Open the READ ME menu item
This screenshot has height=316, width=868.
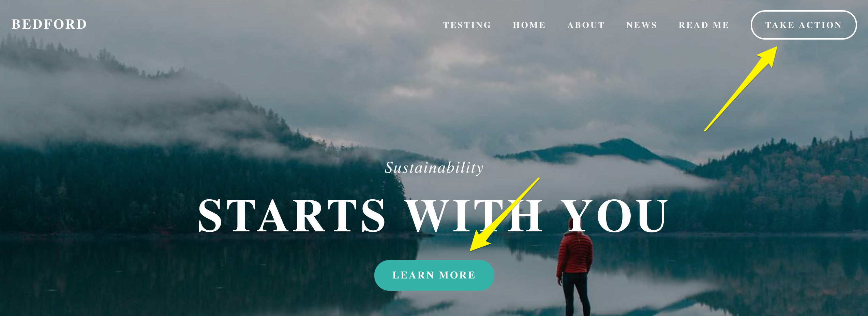pyautogui.click(x=704, y=25)
